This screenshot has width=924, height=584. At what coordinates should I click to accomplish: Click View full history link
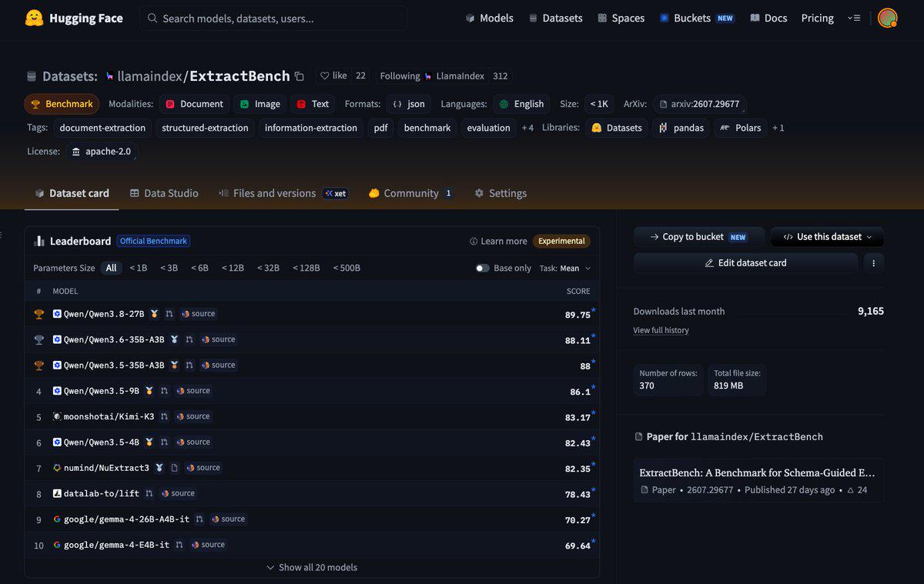pyautogui.click(x=661, y=330)
